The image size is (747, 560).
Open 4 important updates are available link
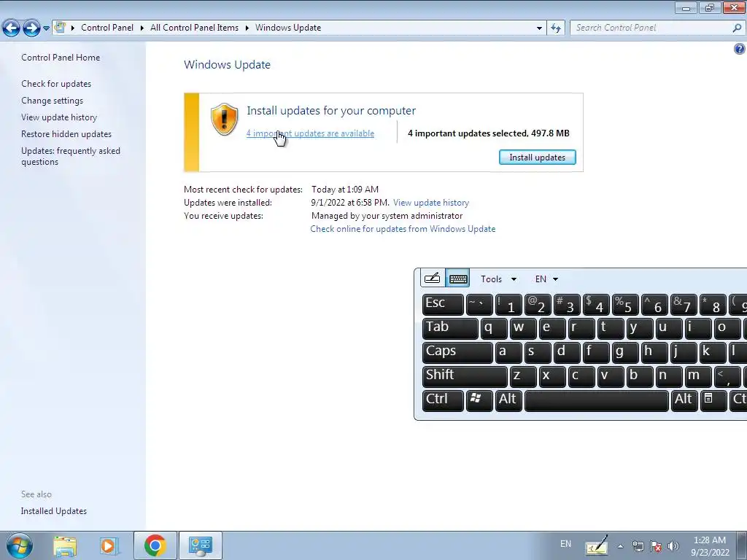[x=310, y=133]
